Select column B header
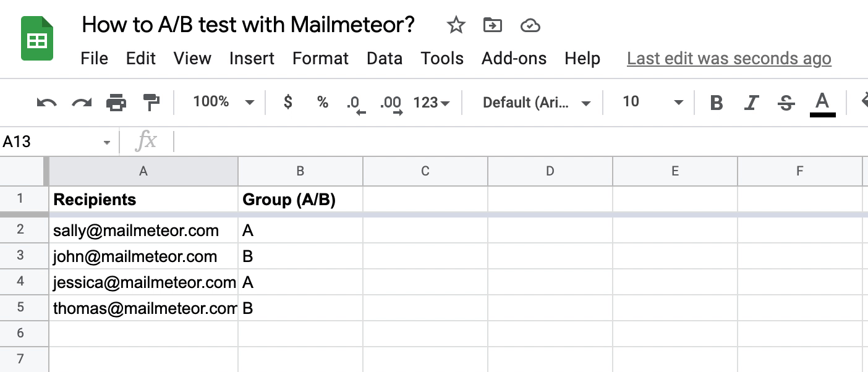The height and width of the screenshot is (372, 868). 300,171
